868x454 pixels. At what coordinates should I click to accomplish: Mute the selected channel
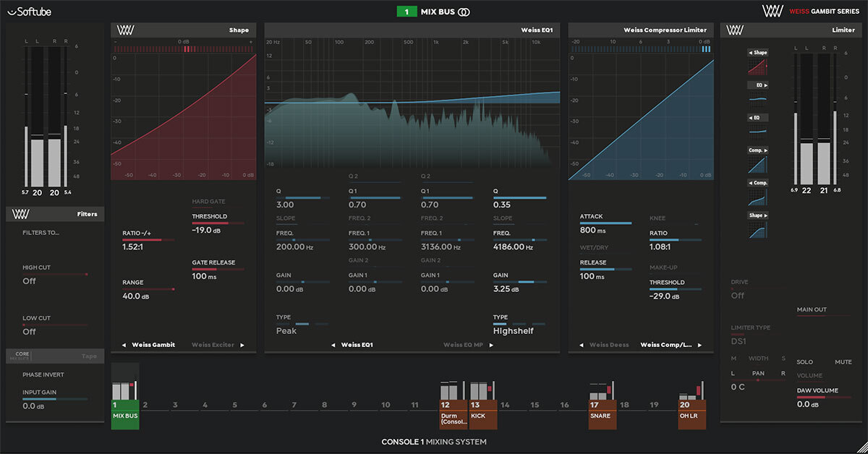843,361
